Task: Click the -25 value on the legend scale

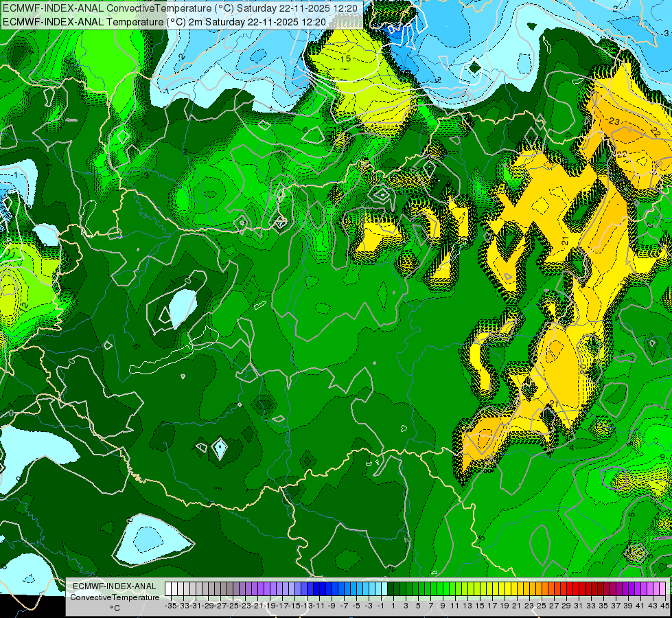Action: coord(233,606)
